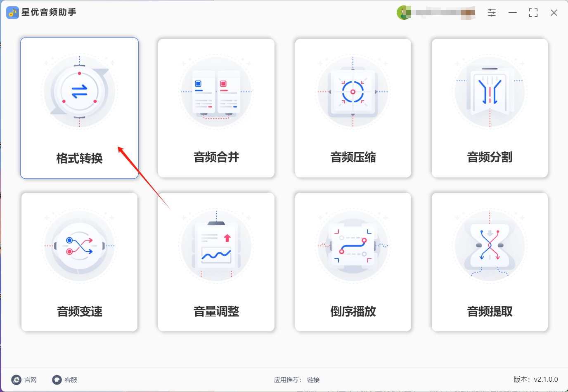This screenshot has width=568, height=392.
Task: Click the 格式转换 label text
Action: coord(79,158)
